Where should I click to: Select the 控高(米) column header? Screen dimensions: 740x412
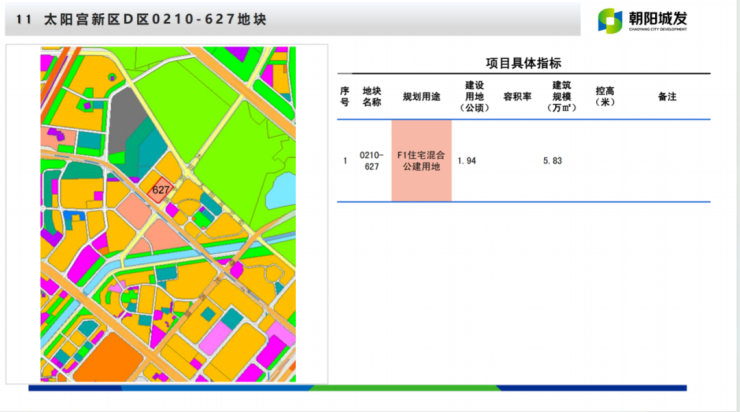(605, 96)
